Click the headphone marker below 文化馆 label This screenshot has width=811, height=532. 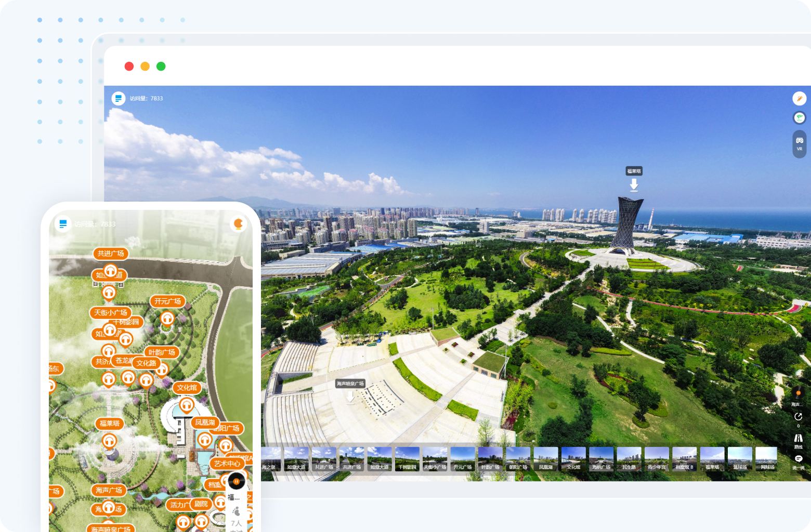[x=187, y=405]
